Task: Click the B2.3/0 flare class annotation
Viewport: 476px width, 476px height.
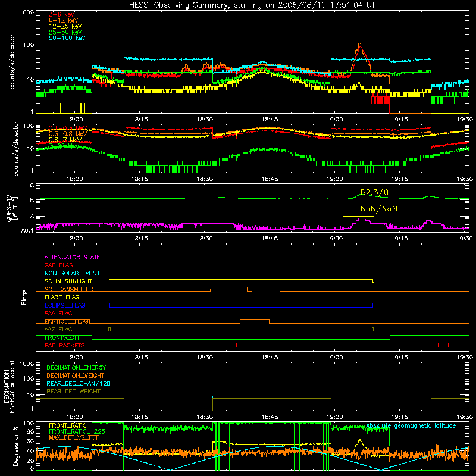Action: pos(374,192)
